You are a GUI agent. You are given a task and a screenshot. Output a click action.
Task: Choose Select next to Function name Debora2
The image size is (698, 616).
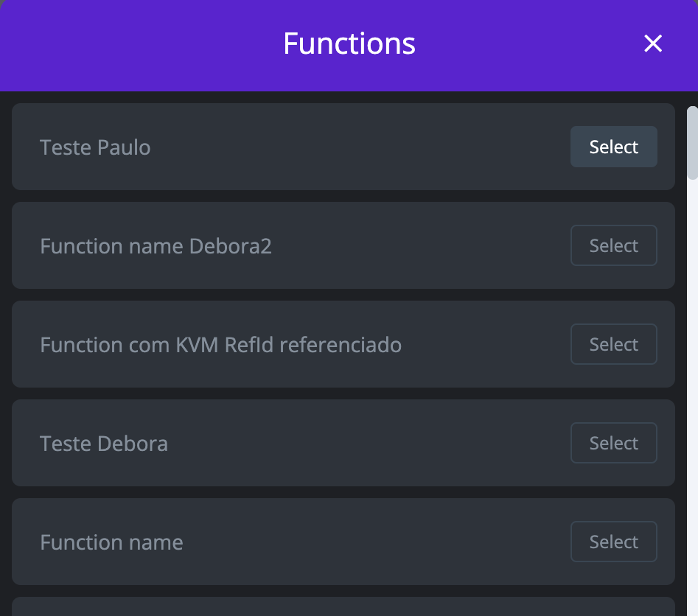[613, 245]
